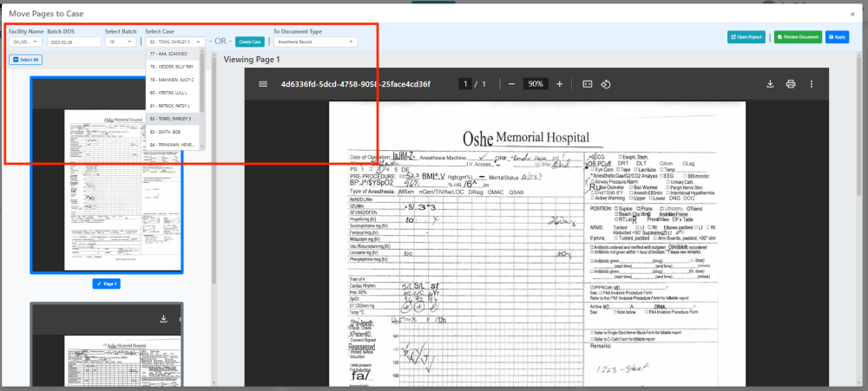Choose case 81 - PATRICK, PATSY L

pos(172,106)
